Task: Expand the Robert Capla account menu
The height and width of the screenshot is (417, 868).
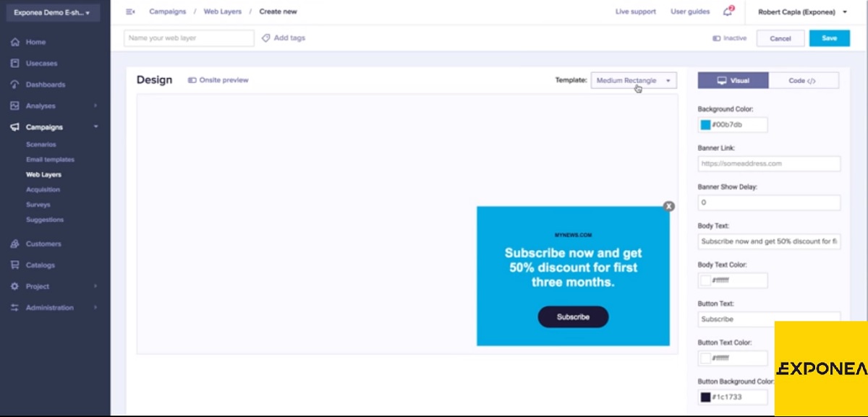Action: [x=801, y=12]
